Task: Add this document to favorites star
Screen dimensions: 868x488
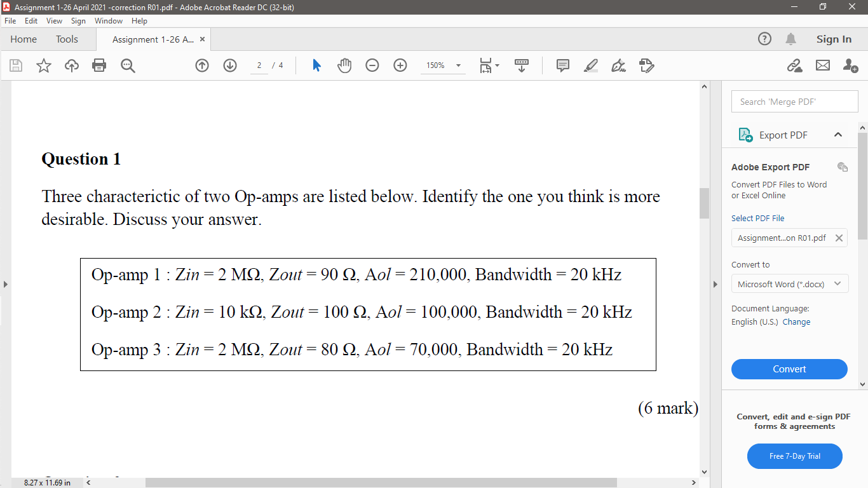Action: [x=44, y=65]
